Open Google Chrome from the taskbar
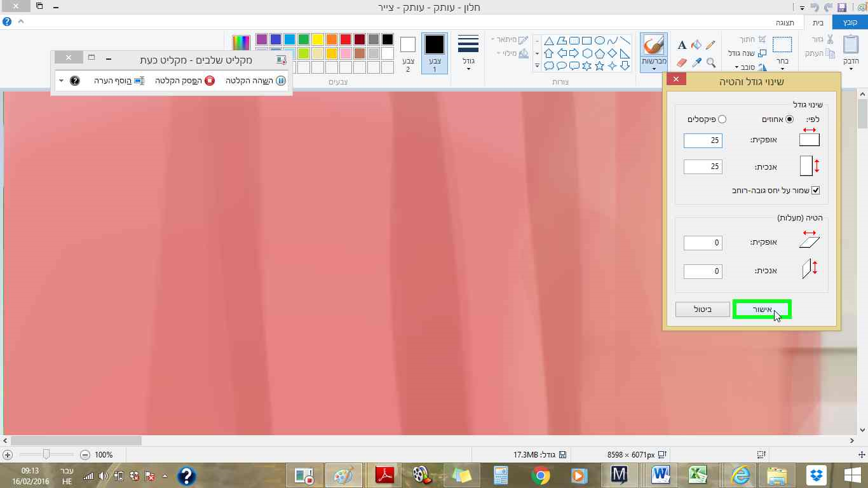Image resolution: width=868 pixels, height=488 pixels. point(541,475)
